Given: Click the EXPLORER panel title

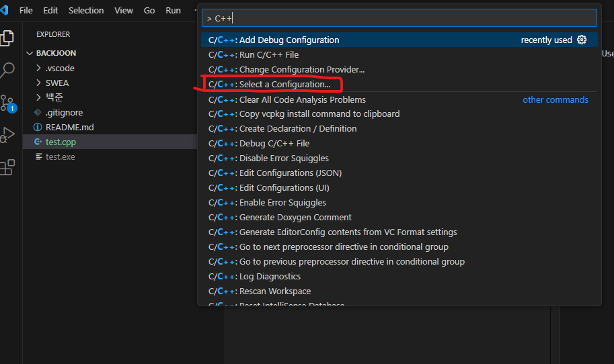Looking at the screenshot, I should point(53,34).
